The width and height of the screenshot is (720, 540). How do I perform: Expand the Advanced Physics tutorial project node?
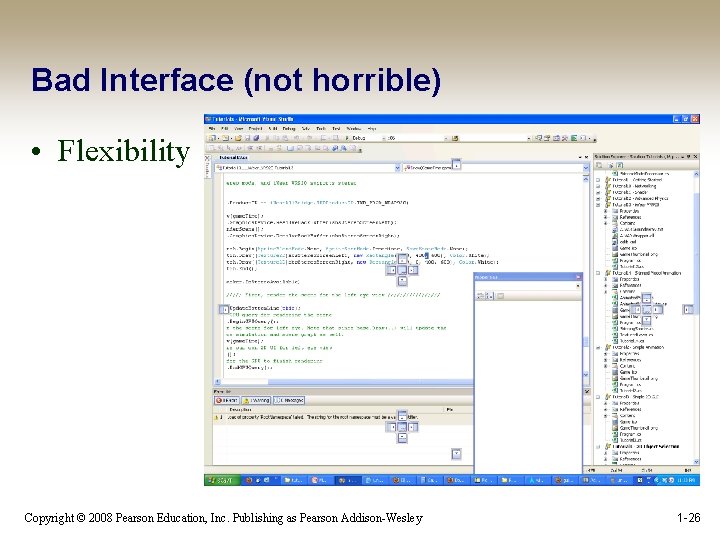pyautogui.click(x=598, y=198)
